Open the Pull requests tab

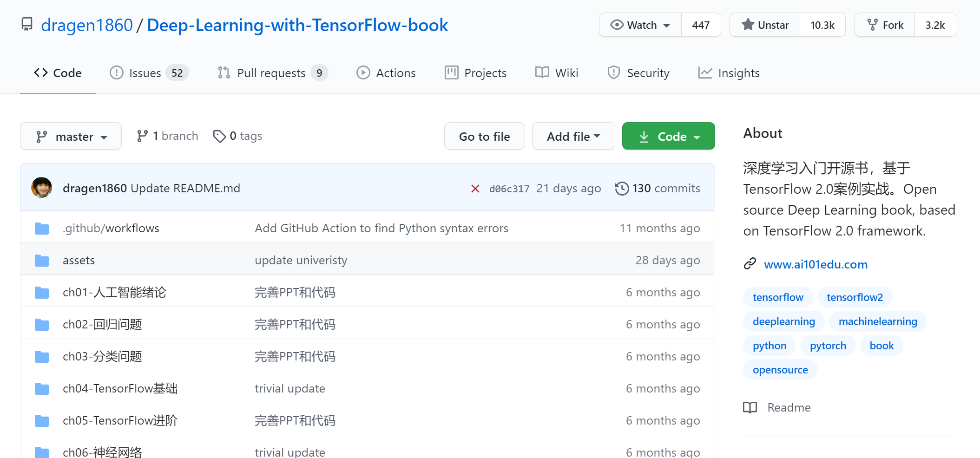272,73
